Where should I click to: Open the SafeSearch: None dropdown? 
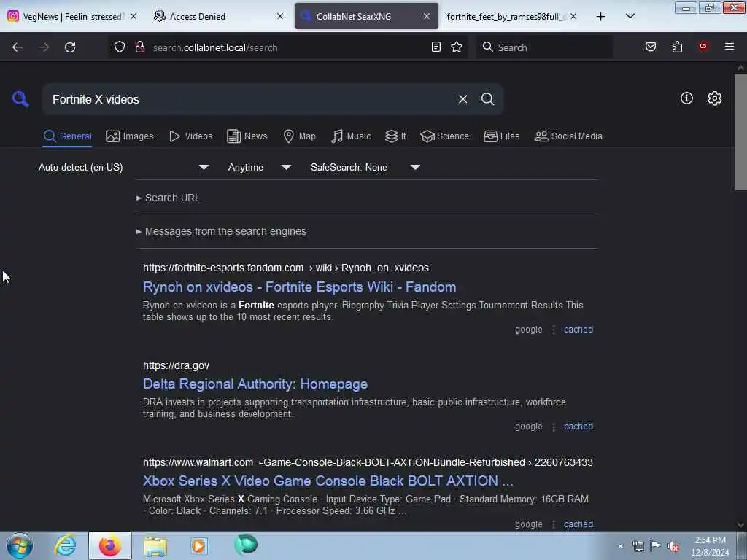coord(365,167)
